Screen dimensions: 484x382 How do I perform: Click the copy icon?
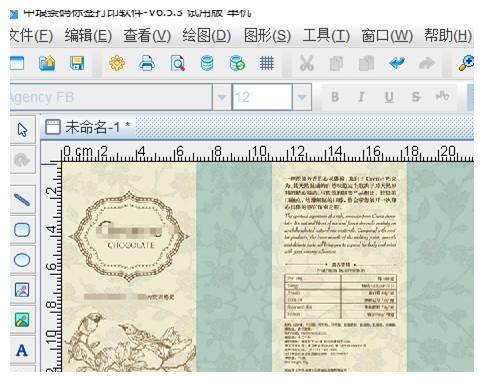[336, 63]
